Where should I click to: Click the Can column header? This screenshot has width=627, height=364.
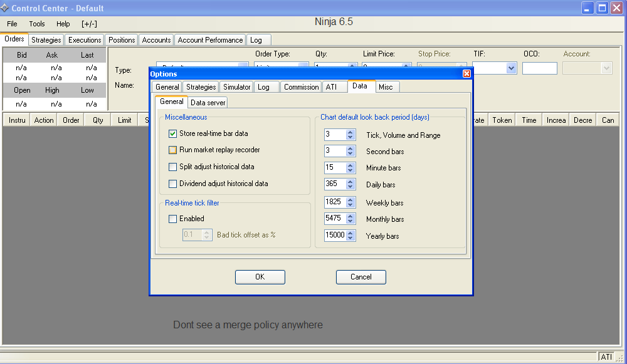pyautogui.click(x=608, y=120)
